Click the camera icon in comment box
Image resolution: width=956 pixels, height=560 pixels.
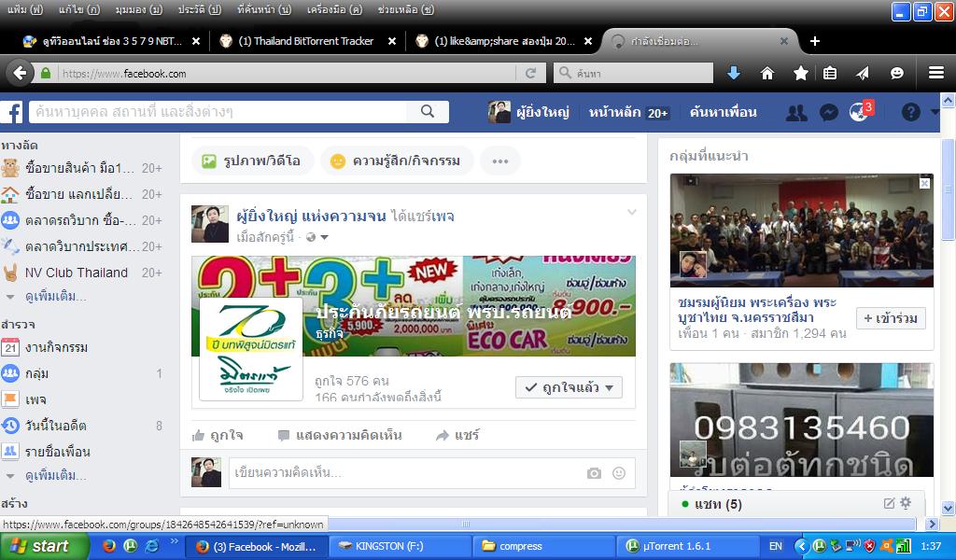pos(594,473)
